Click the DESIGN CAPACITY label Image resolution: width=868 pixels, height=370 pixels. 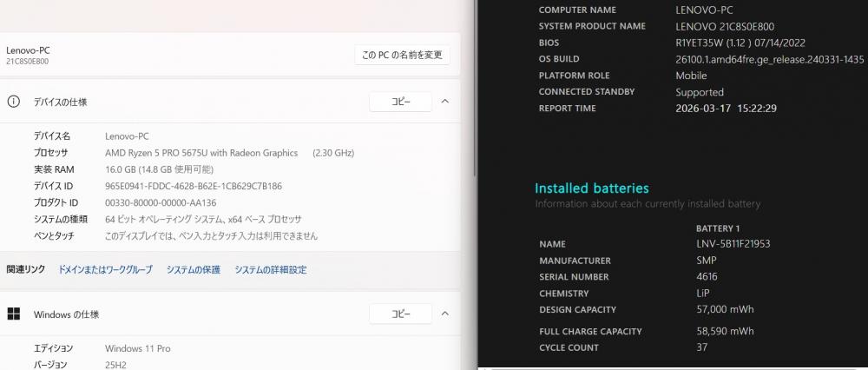577,309
